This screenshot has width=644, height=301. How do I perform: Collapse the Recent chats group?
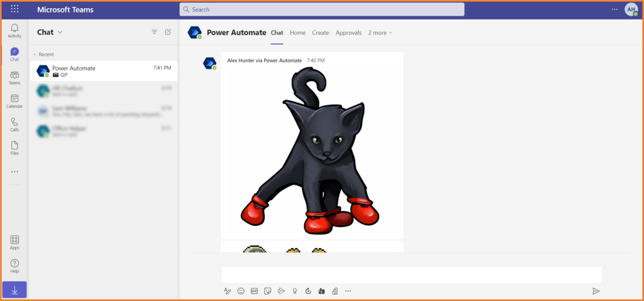pos(35,55)
